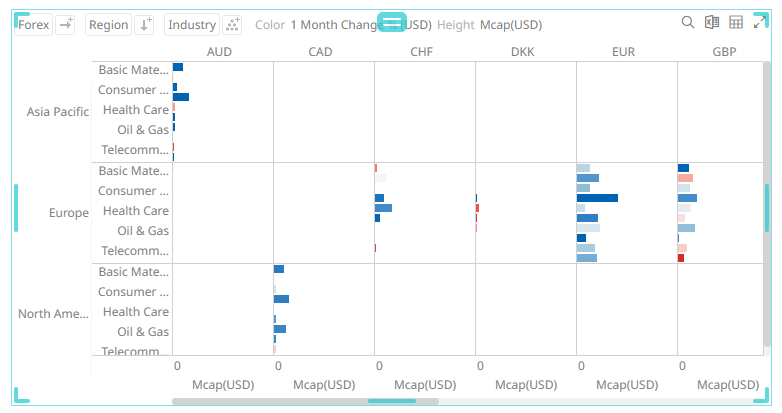The image size is (782, 413).
Task: Open the Region breakdown pill
Action: click(x=108, y=24)
